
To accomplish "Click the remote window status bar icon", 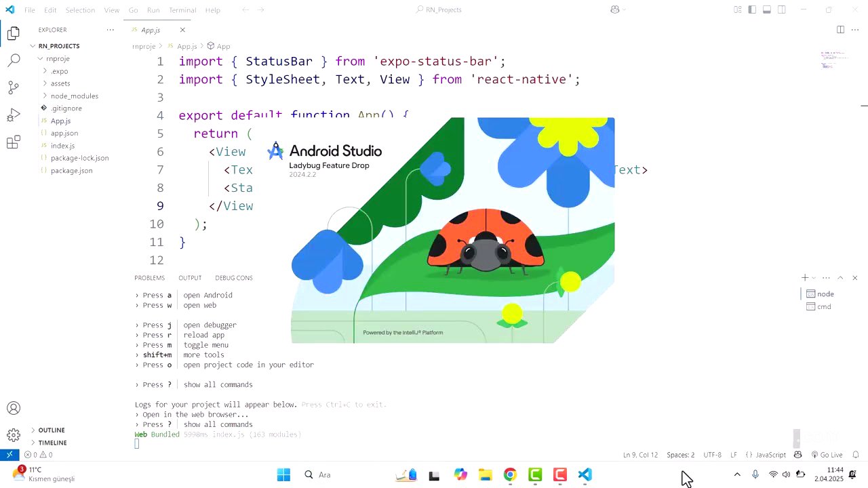I will (x=9, y=455).
